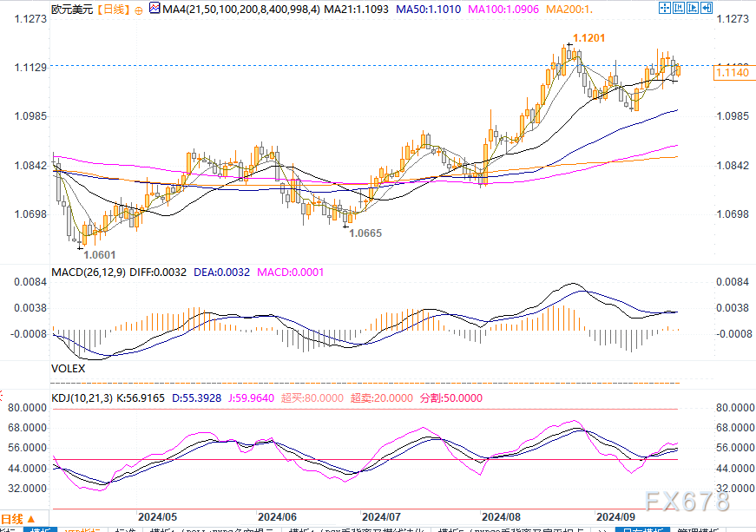Screen dimensions: 756x532
Task: Click the 2024/09 date label
Action: click(x=615, y=517)
